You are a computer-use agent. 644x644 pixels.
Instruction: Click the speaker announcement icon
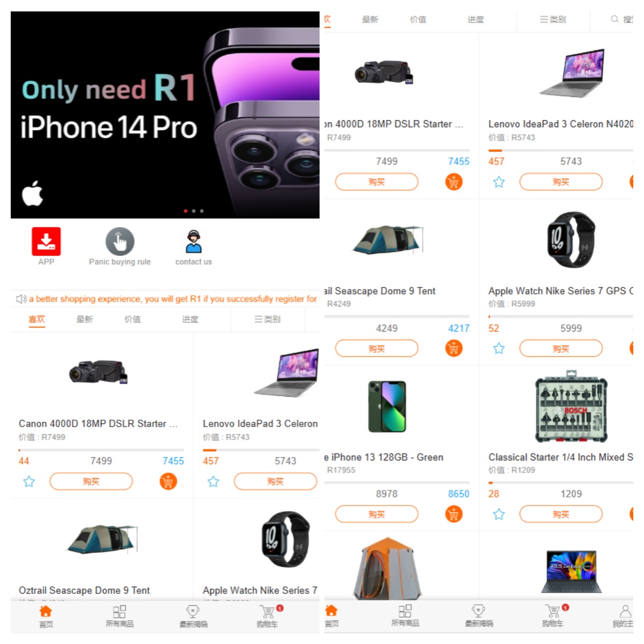click(x=21, y=299)
